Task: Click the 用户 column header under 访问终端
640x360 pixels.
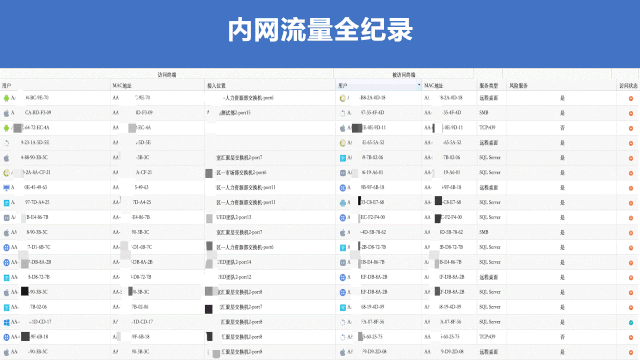Action: (x=6, y=86)
